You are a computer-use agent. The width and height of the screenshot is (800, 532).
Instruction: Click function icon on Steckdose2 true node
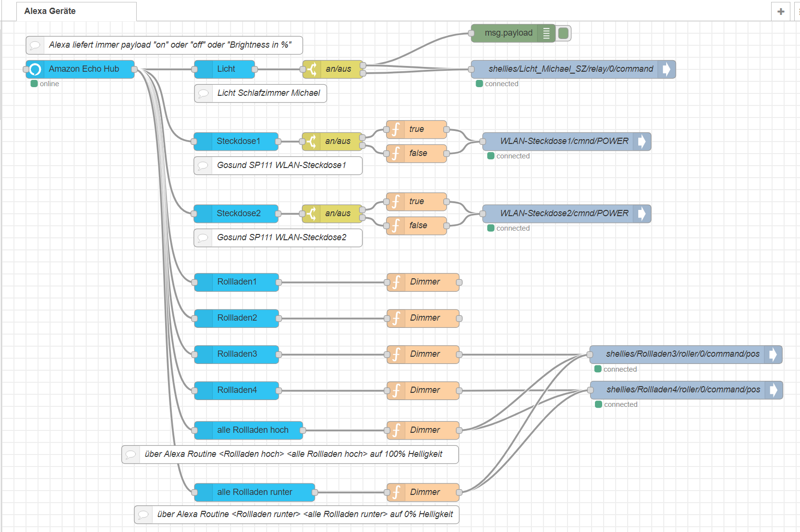point(396,202)
